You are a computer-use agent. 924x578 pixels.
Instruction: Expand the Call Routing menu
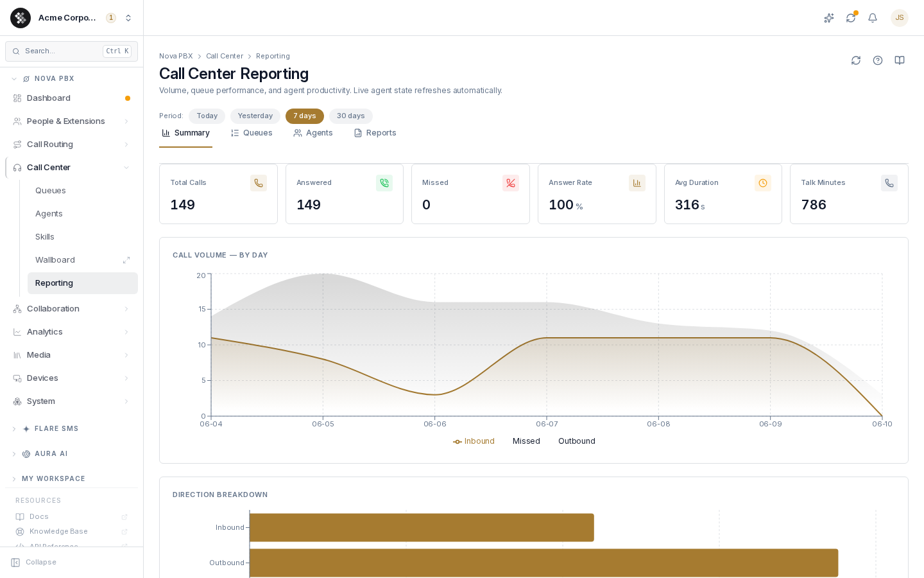point(71,144)
